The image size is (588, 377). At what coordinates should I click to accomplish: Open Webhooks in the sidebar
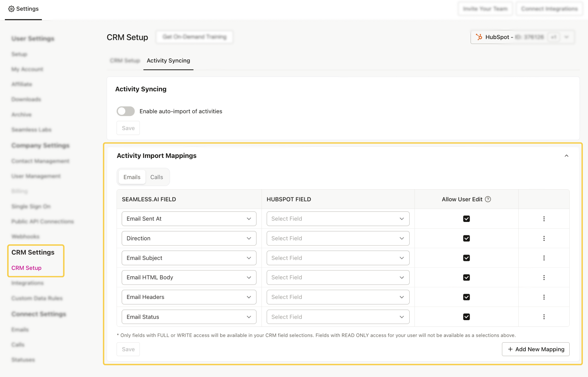[25, 237]
